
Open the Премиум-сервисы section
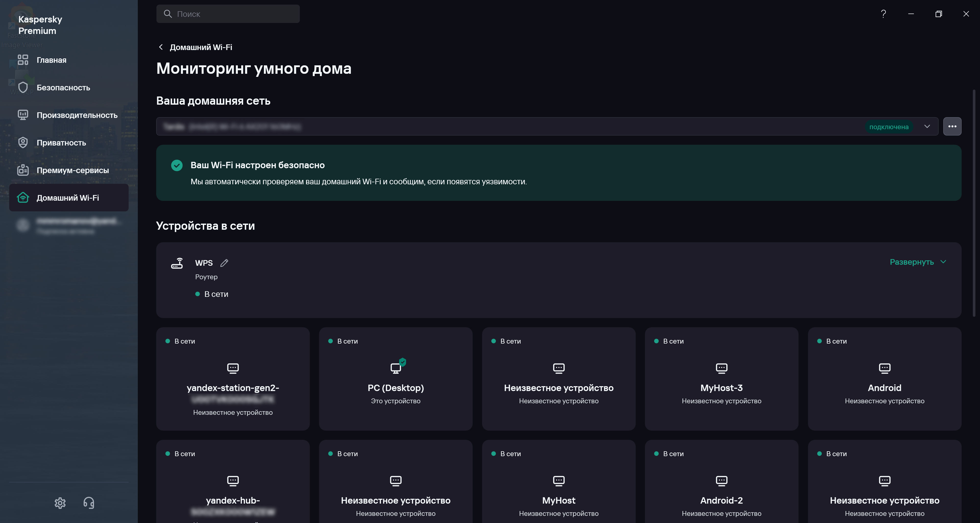(x=73, y=171)
